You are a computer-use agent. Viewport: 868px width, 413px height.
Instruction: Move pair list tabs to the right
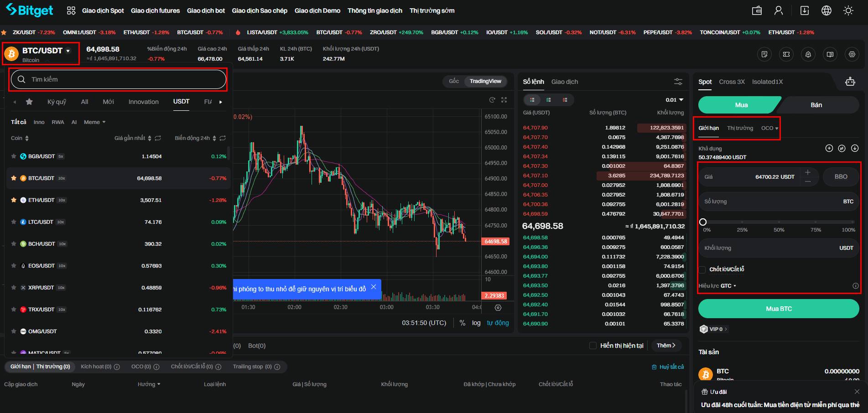[221, 102]
